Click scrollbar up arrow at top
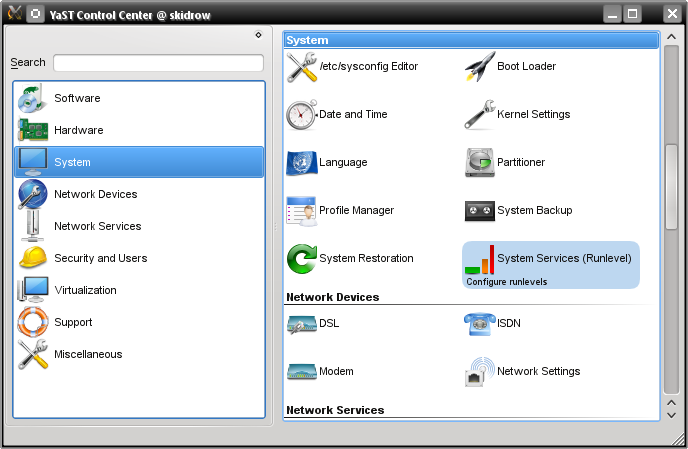Image resolution: width=688 pixels, height=449 pixels. click(x=671, y=37)
